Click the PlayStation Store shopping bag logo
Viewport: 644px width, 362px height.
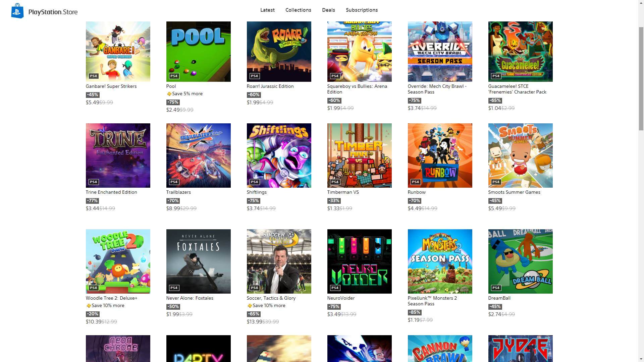pyautogui.click(x=17, y=11)
